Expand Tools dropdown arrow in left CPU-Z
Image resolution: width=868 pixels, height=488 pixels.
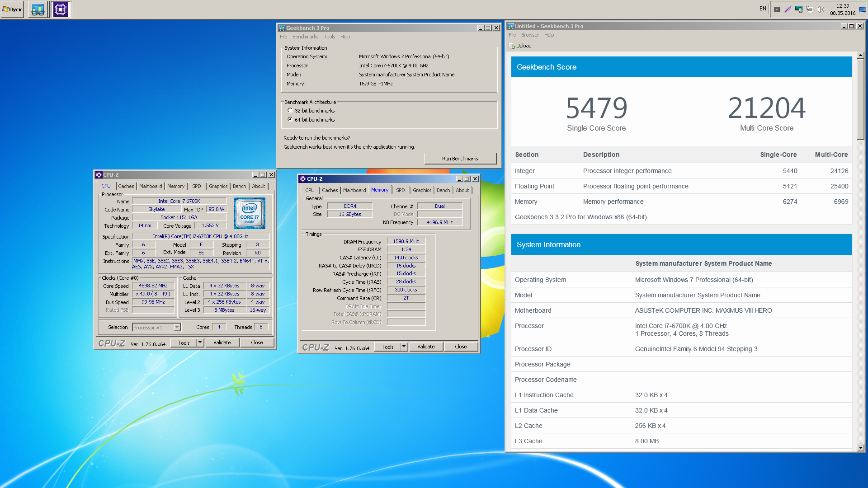point(199,343)
